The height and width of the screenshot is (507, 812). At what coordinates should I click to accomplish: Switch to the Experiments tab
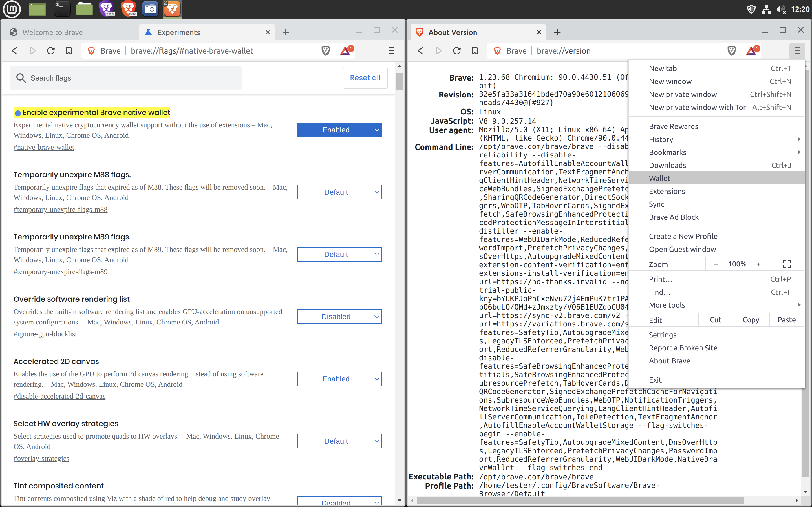pos(178,32)
